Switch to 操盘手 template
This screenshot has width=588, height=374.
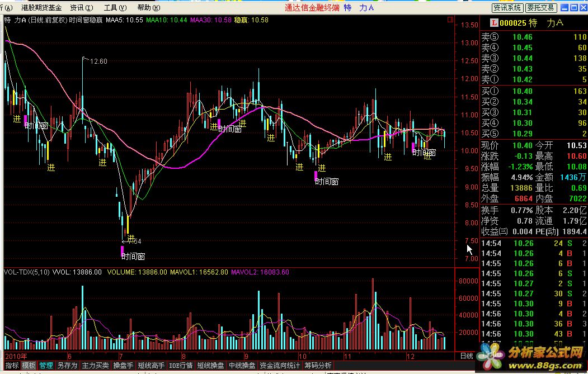(123, 366)
